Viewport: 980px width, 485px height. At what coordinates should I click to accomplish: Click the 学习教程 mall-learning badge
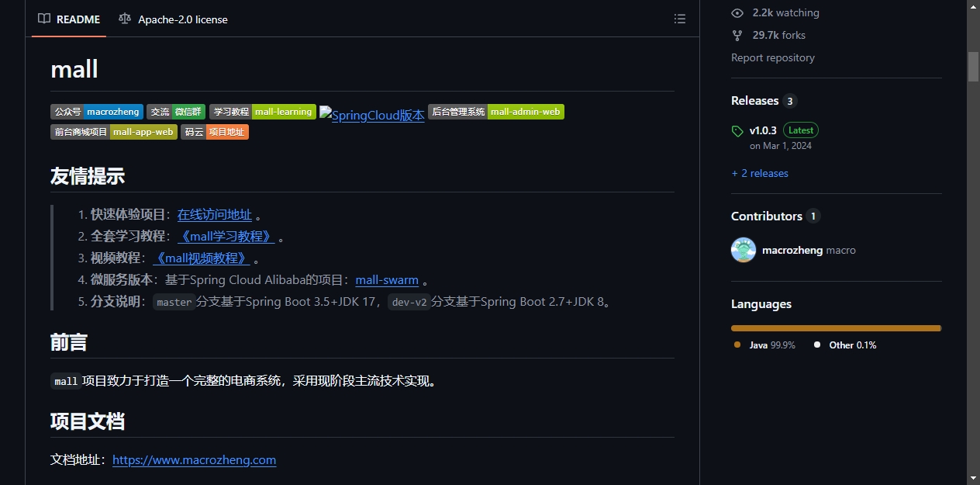click(263, 112)
